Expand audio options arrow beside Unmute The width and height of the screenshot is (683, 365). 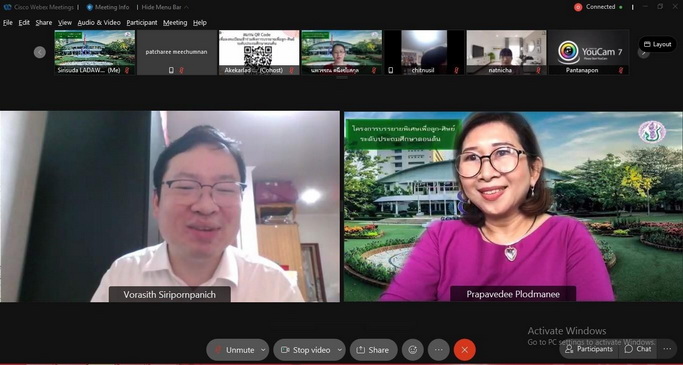(x=263, y=350)
